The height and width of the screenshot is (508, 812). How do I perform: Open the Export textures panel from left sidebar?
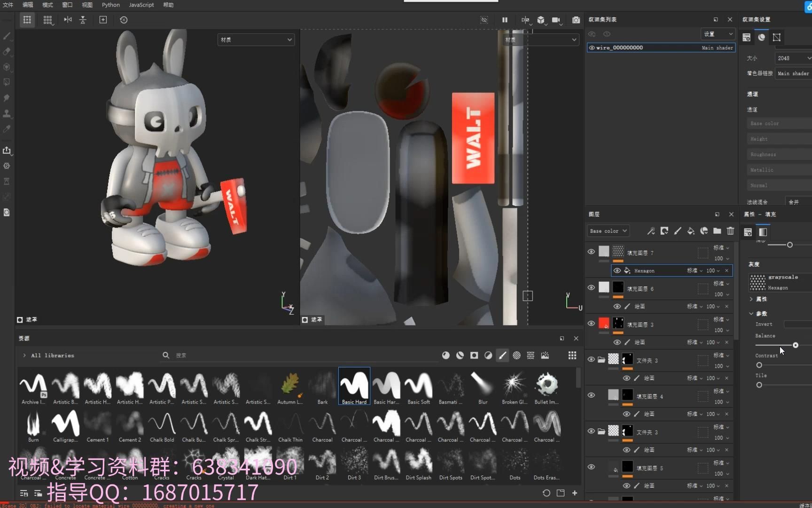(7, 151)
